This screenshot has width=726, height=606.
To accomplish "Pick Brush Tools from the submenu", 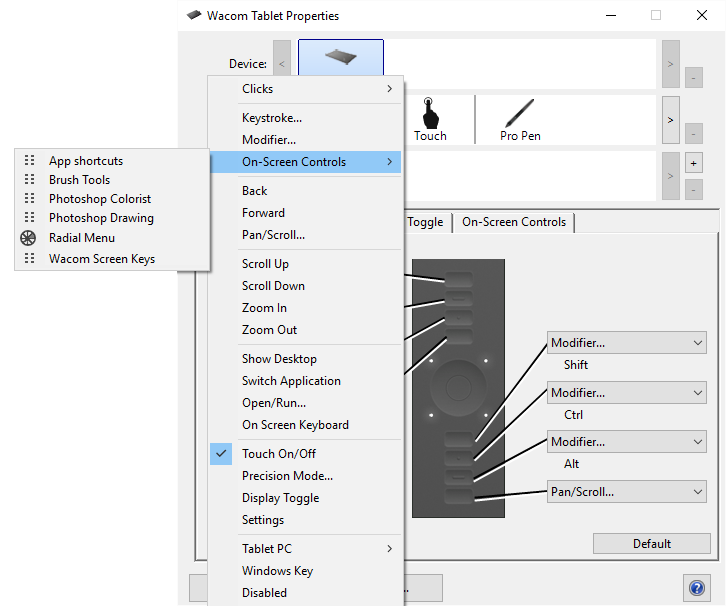I will (113, 180).
